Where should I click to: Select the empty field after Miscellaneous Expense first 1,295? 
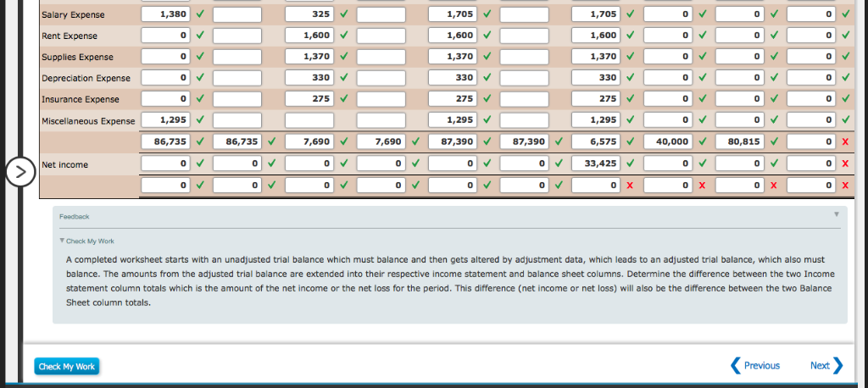pyautogui.click(x=237, y=120)
